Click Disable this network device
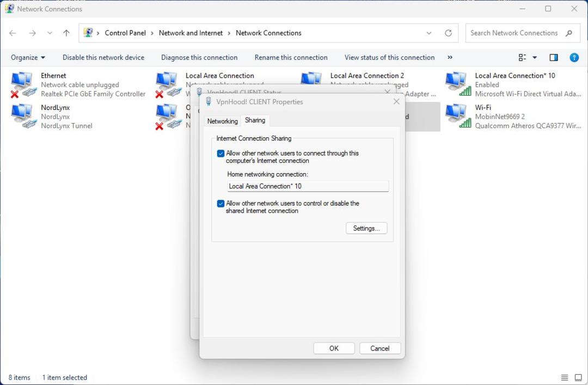588x385 pixels. pos(103,57)
